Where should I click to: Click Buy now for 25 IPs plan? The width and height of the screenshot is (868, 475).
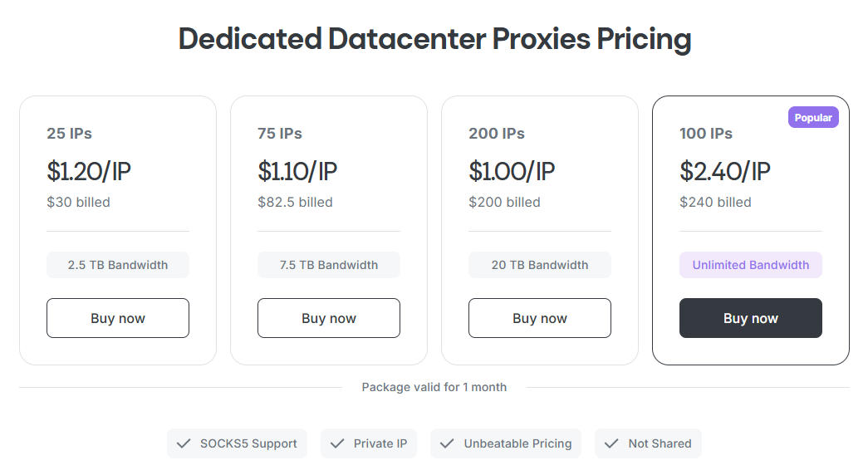click(118, 318)
